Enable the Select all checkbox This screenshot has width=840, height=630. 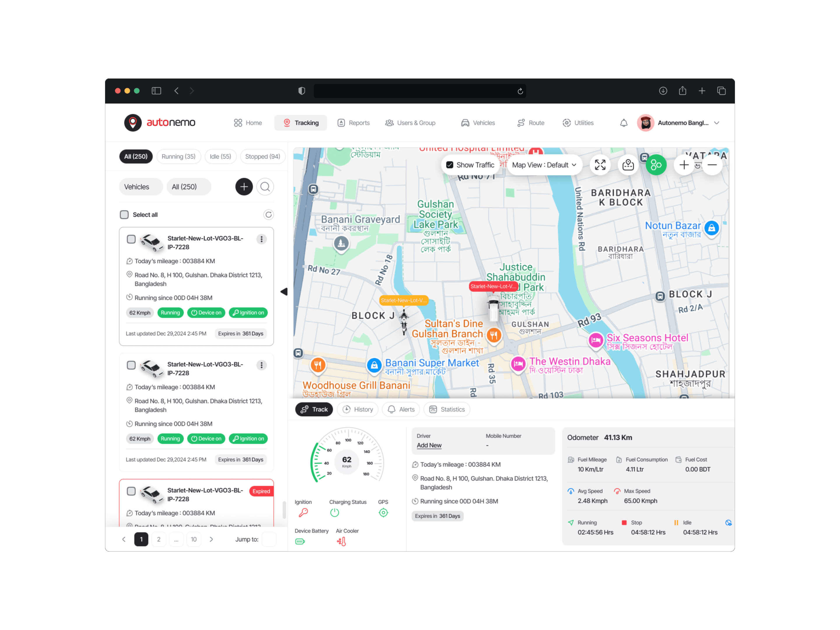tap(124, 215)
